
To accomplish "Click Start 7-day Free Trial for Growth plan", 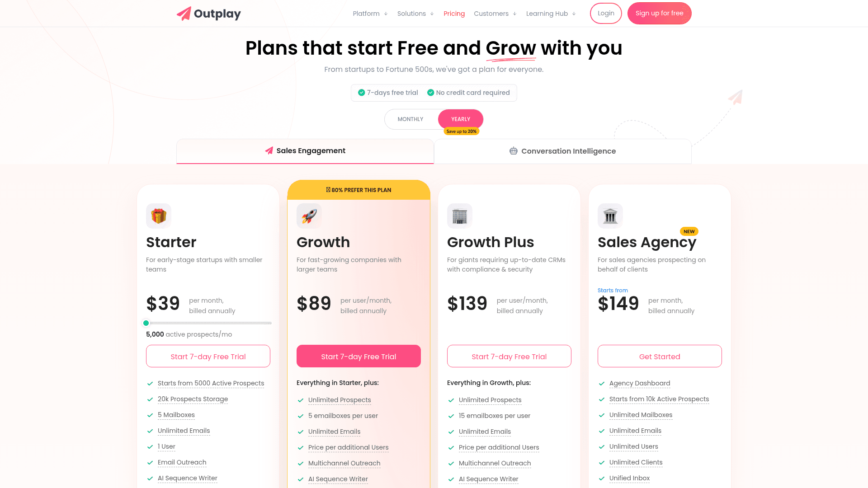I will pyautogui.click(x=359, y=357).
